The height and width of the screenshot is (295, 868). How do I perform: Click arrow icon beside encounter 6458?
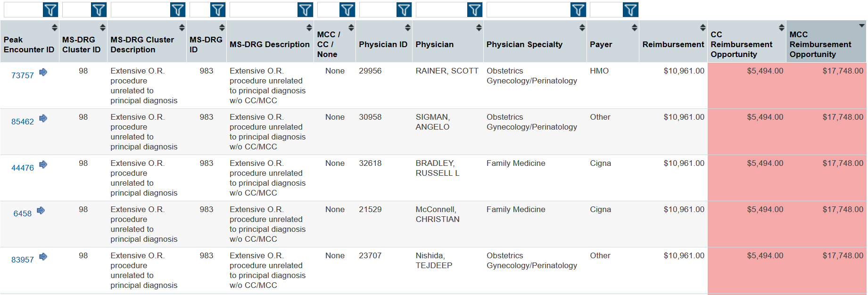[x=41, y=211]
